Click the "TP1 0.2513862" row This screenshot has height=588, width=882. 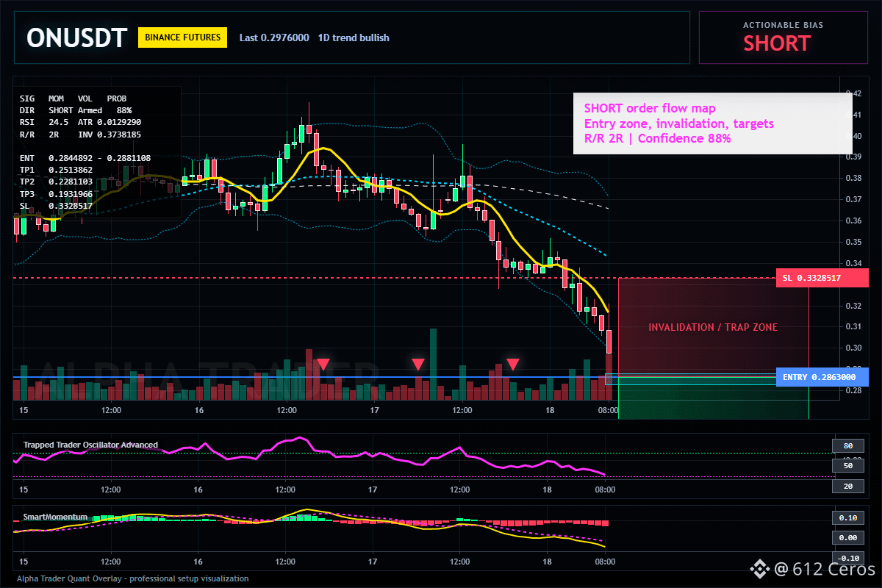point(56,170)
